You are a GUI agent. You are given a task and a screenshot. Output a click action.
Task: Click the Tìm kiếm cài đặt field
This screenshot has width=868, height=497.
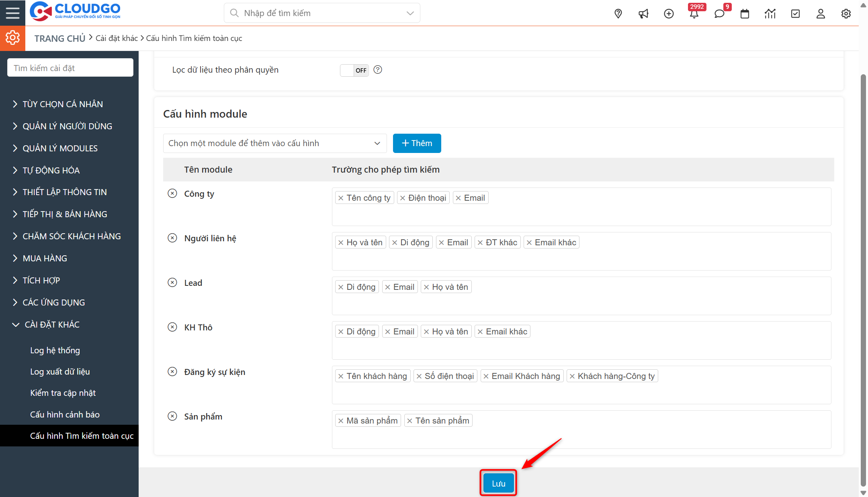pyautogui.click(x=70, y=68)
